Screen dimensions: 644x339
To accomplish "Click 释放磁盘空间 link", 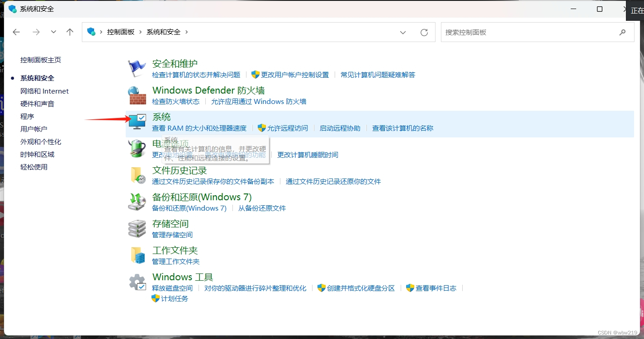I will pos(172,288).
